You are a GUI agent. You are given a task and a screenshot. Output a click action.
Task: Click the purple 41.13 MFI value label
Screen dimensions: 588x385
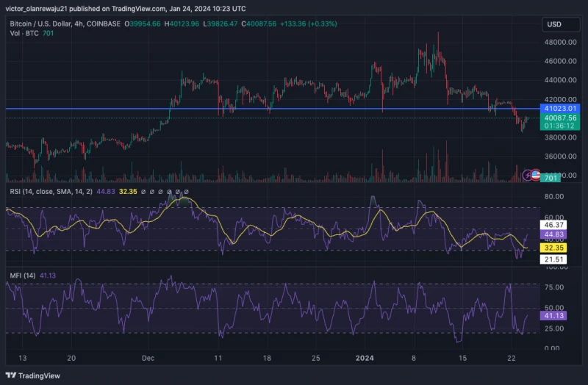click(551, 315)
